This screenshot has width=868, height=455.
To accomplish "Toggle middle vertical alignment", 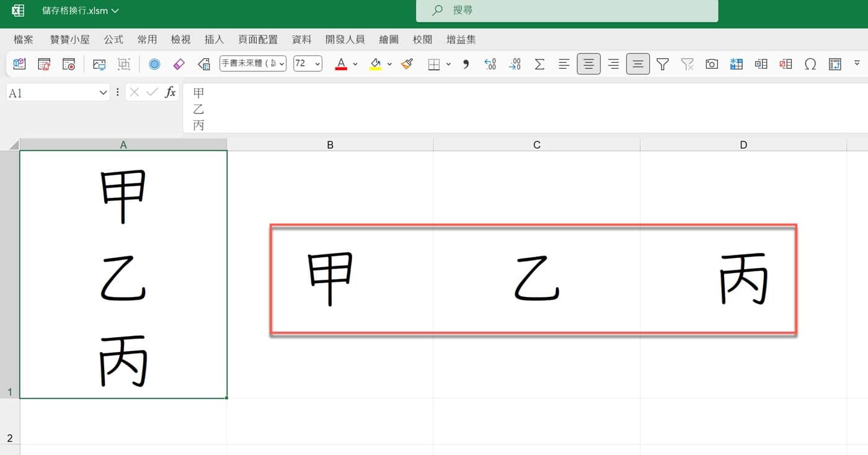I will pos(638,64).
